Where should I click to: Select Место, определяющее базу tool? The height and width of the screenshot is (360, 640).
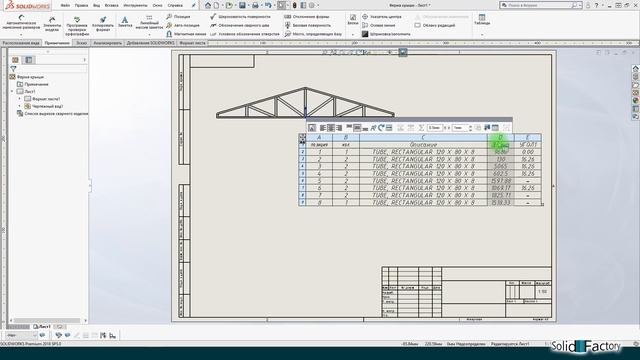(x=313, y=34)
